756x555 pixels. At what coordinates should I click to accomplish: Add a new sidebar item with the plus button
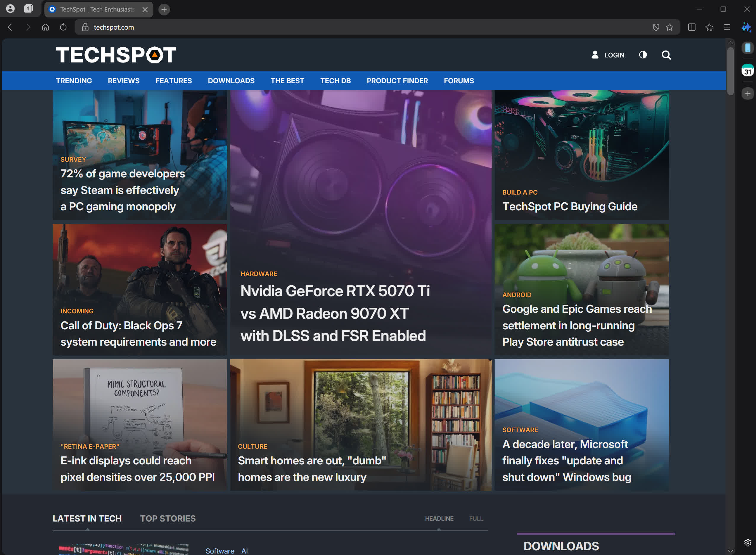pos(748,93)
